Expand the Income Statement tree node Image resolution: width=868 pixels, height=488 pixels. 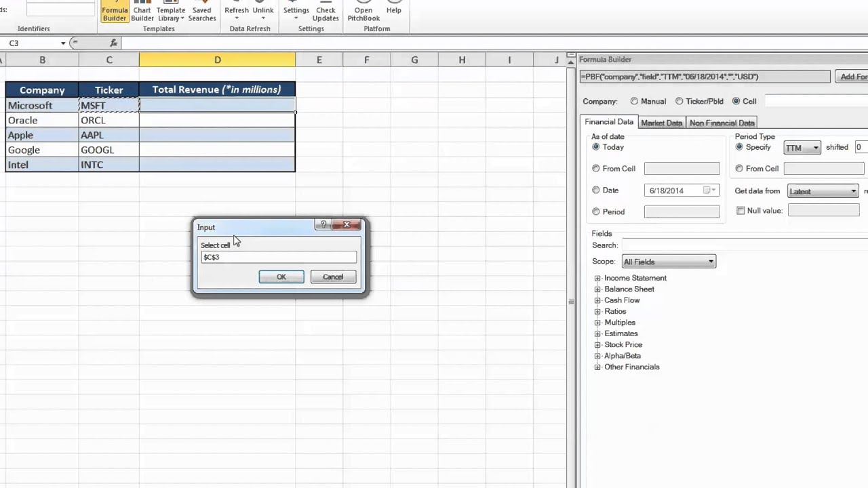(597, 278)
